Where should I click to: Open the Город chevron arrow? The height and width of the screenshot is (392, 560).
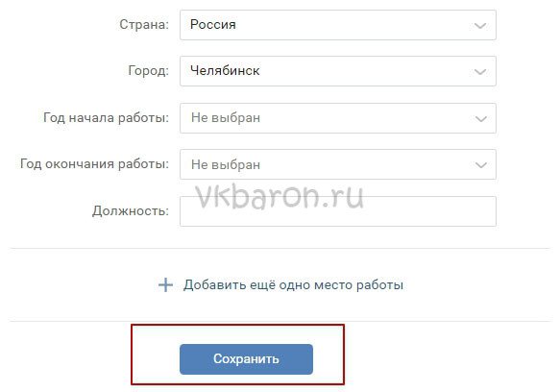coord(480,71)
